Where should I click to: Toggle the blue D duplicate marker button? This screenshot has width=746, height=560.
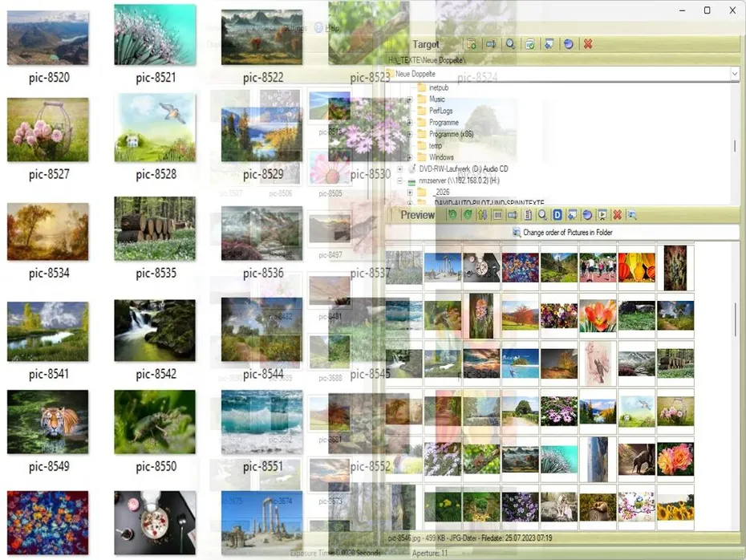point(557,214)
